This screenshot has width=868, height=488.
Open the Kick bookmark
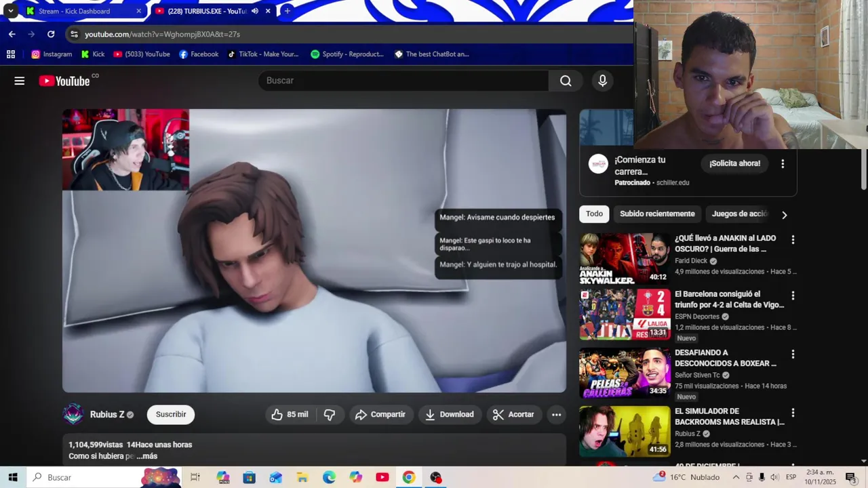[93, 54]
